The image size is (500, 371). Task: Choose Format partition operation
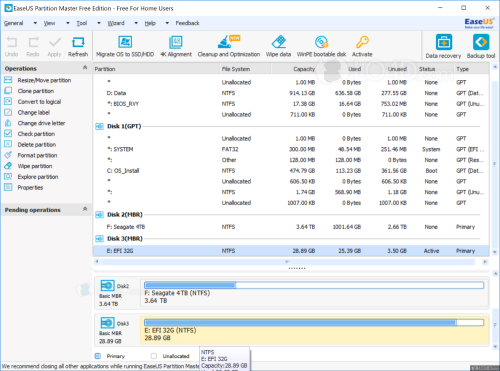(37, 155)
